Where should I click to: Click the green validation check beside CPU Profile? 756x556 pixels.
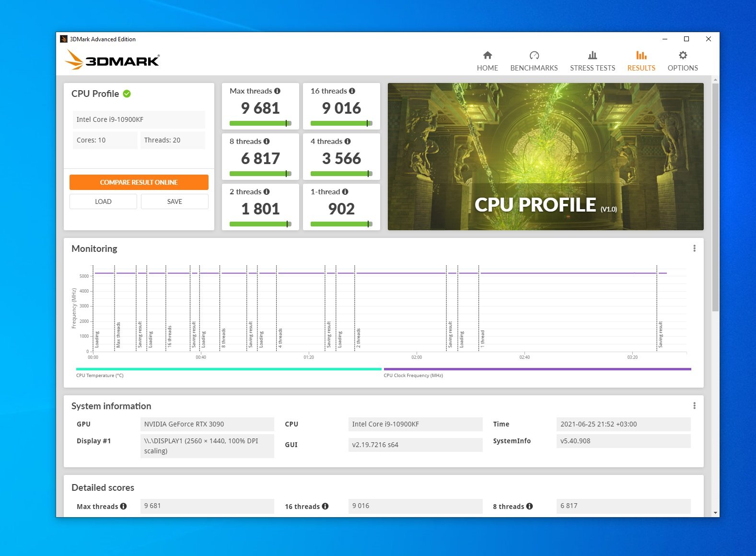127,94
